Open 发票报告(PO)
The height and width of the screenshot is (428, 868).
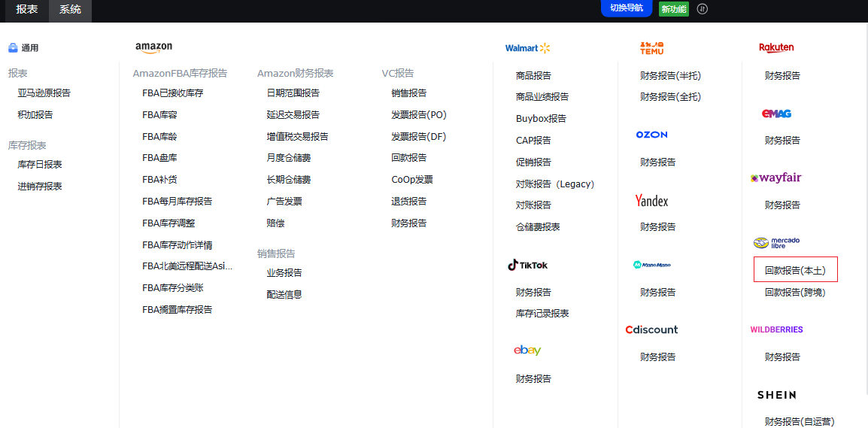coord(418,114)
